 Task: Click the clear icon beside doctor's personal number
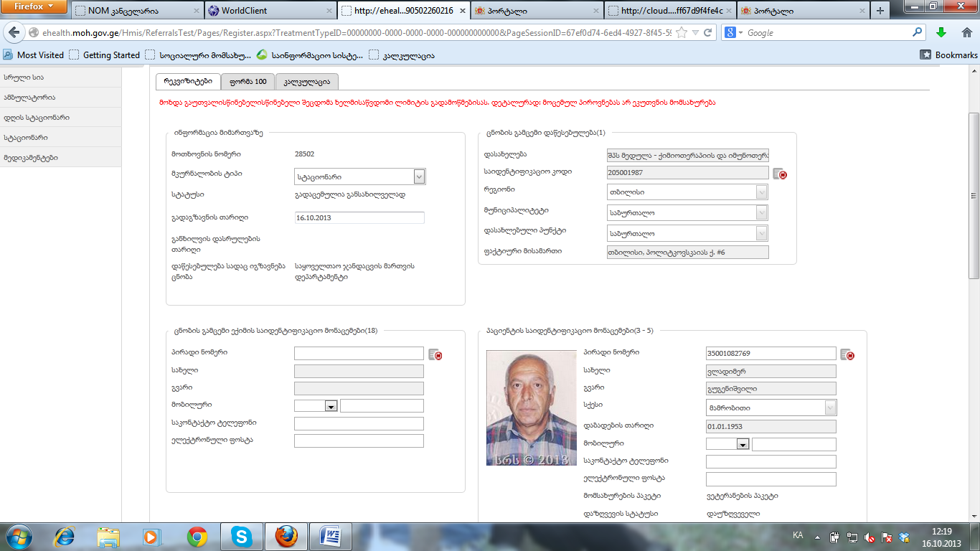coord(435,354)
